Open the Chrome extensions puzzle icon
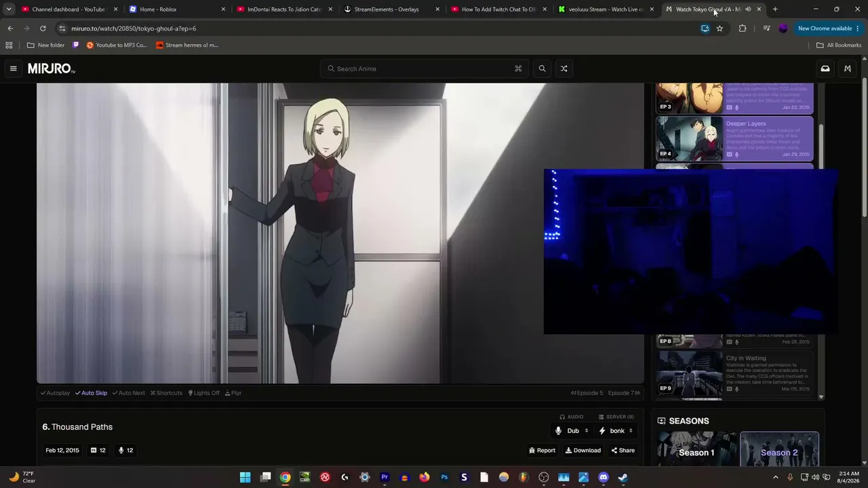The image size is (868, 488). tap(743, 28)
